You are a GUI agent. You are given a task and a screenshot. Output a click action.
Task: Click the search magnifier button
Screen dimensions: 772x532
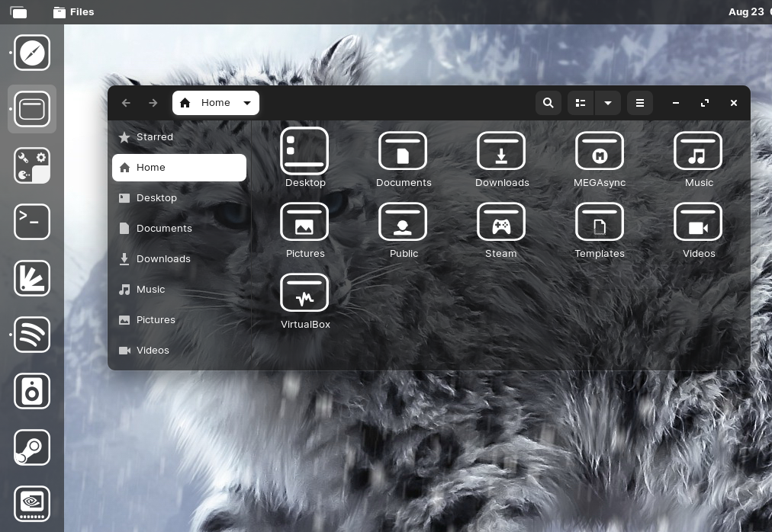click(548, 103)
